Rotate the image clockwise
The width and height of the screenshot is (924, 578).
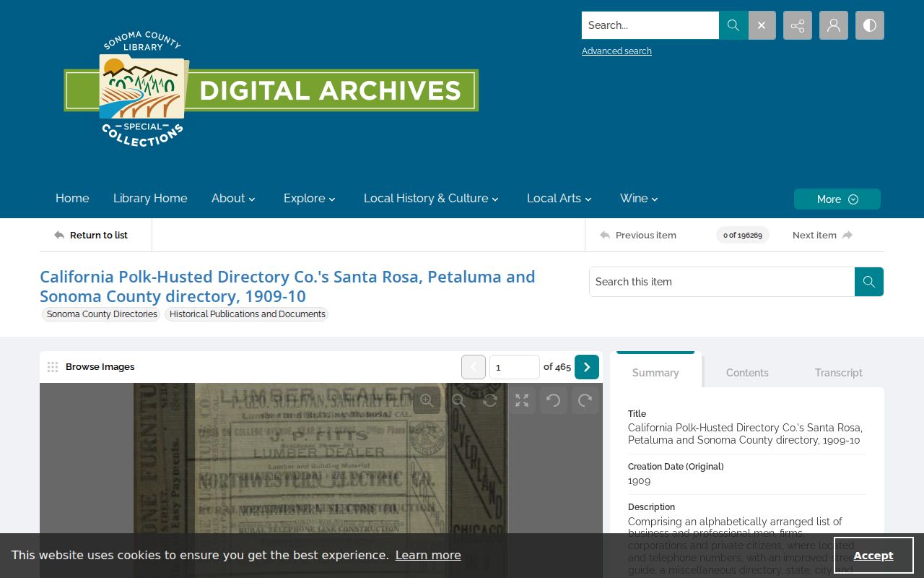coord(585,400)
